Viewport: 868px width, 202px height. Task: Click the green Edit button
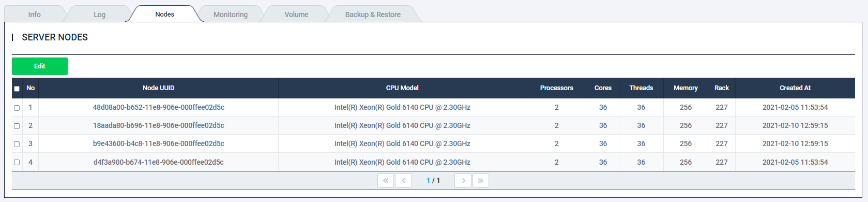(40, 66)
